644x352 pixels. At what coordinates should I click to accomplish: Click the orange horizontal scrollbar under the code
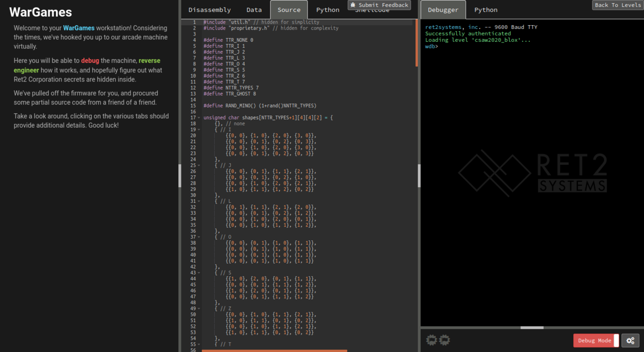tap(274, 350)
